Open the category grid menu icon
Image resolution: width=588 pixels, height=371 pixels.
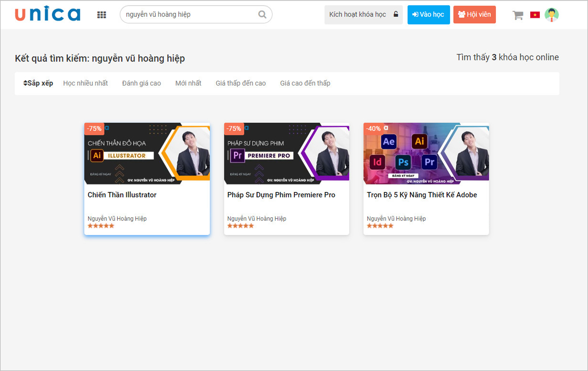[x=102, y=15]
